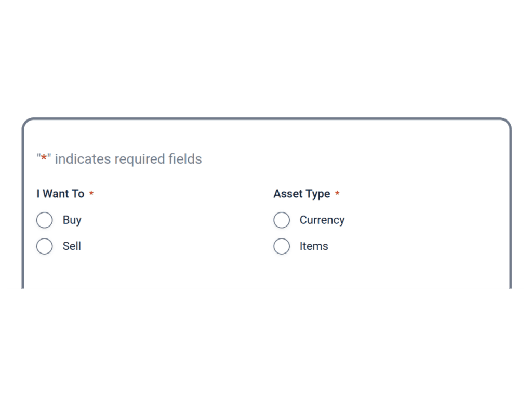
Task: Choose the Items radio button
Action: click(282, 246)
